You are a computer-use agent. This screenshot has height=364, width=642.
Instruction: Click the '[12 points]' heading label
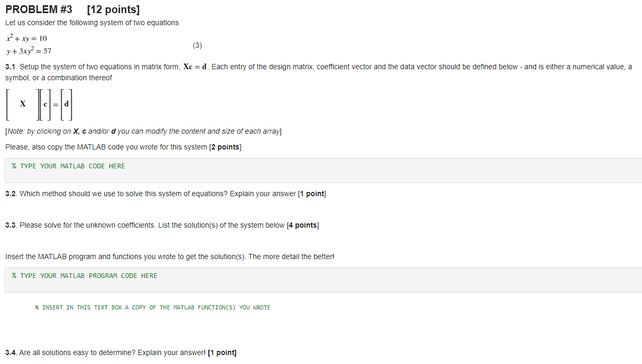(114, 9)
